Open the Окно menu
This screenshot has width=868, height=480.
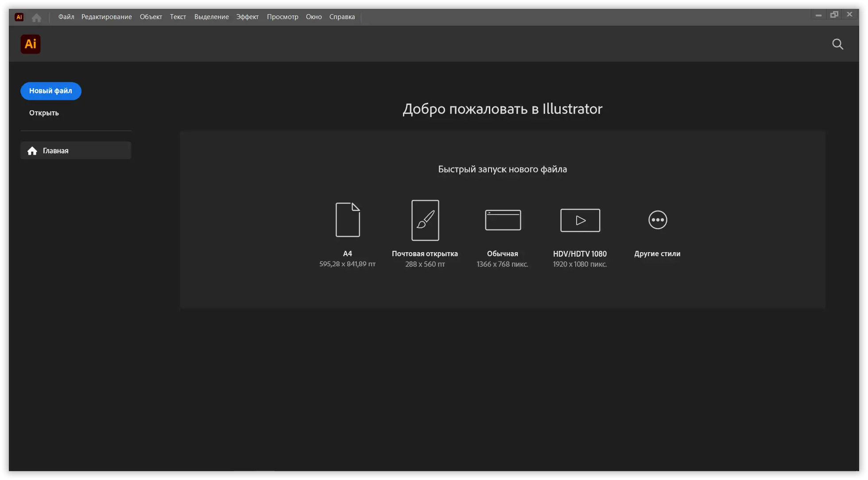pos(314,17)
